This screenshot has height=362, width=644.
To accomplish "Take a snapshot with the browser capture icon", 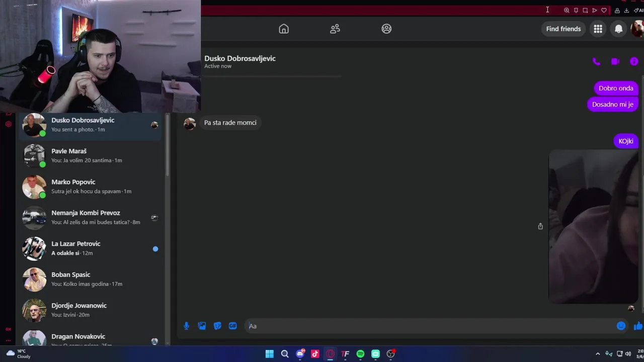I will pos(585,10).
